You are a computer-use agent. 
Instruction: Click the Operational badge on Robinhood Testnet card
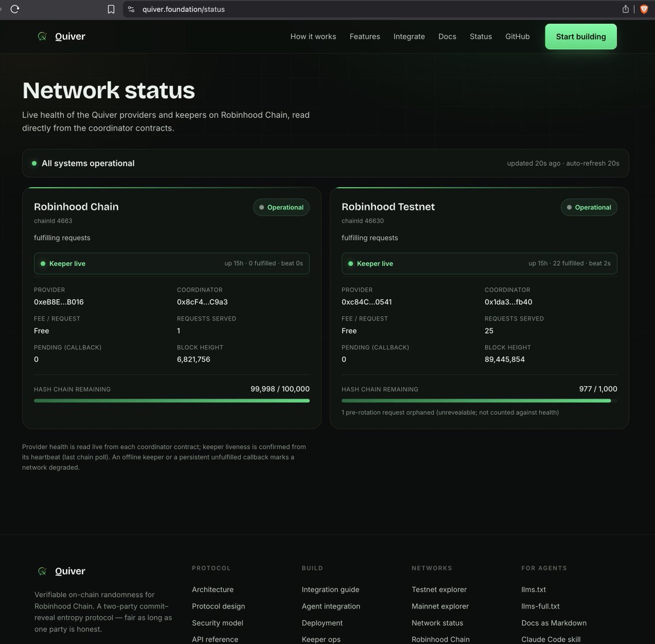589,207
